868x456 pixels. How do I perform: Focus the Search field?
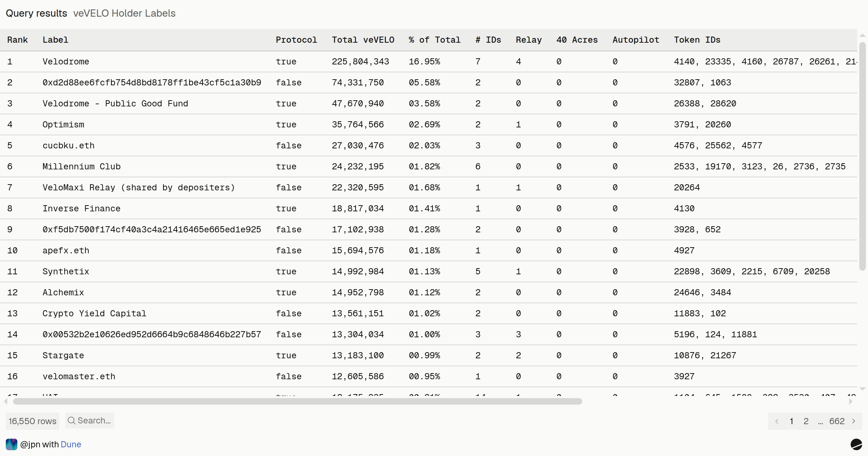pyautogui.click(x=90, y=421)
